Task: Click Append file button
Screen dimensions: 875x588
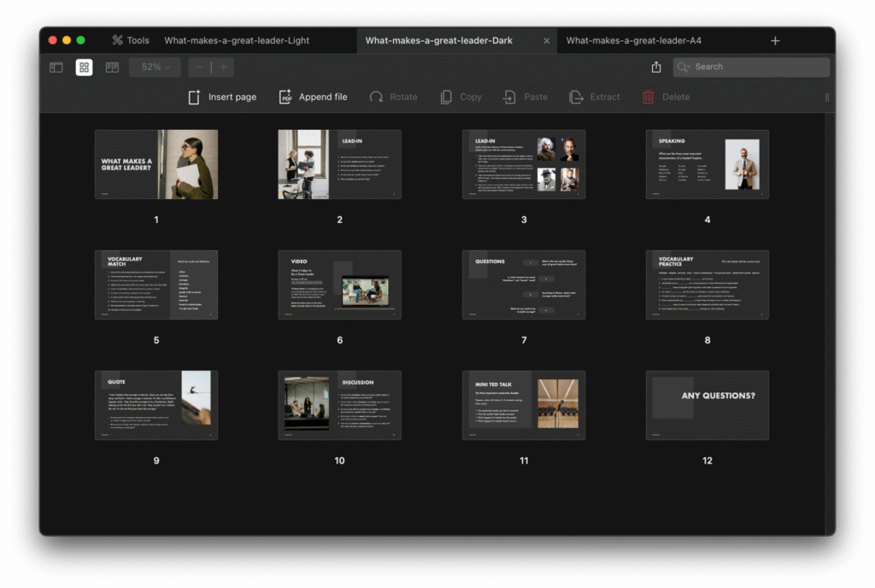Action: 313,97
